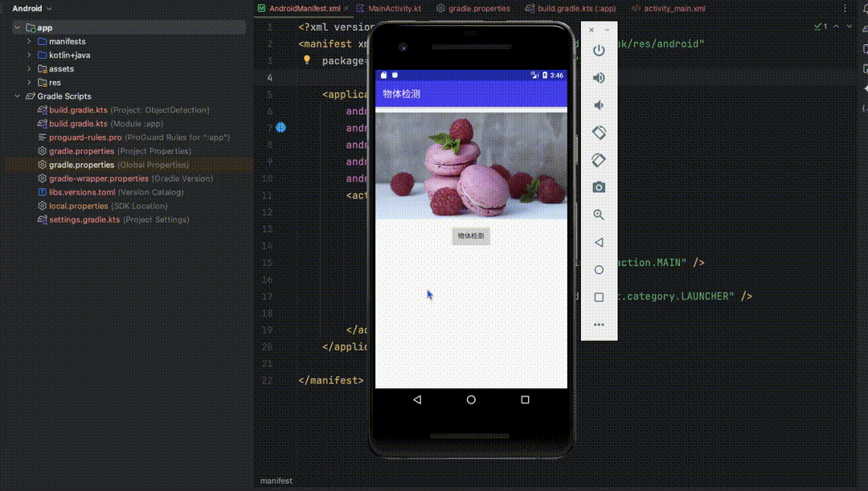
Task: Click the blue gutter icon on line 7
Action: (x=280, y=128)
